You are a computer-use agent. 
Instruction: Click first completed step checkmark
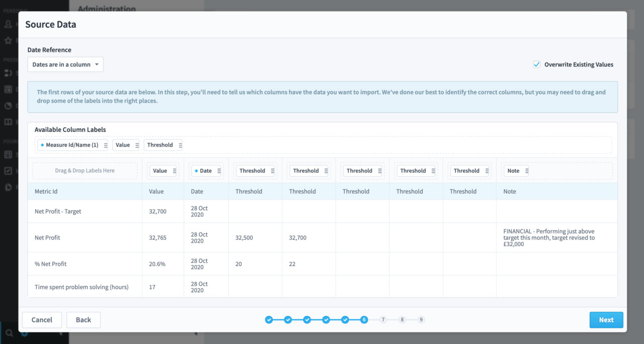click(x=269, y=320)
